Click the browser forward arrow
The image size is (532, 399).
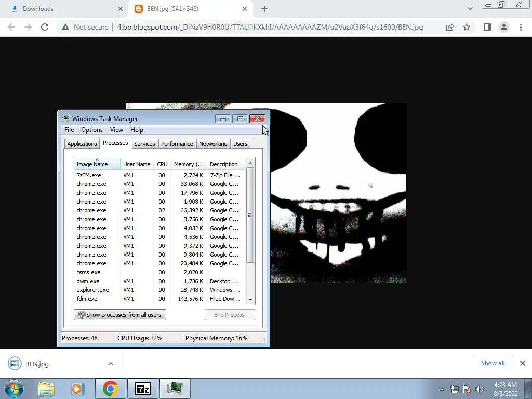28,27
